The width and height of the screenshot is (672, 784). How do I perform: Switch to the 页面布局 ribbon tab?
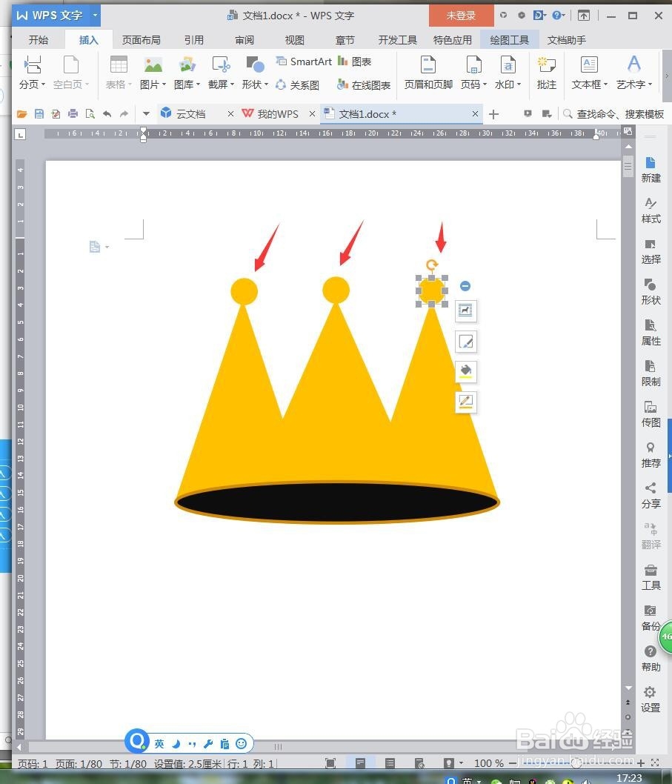coord(142,40)
